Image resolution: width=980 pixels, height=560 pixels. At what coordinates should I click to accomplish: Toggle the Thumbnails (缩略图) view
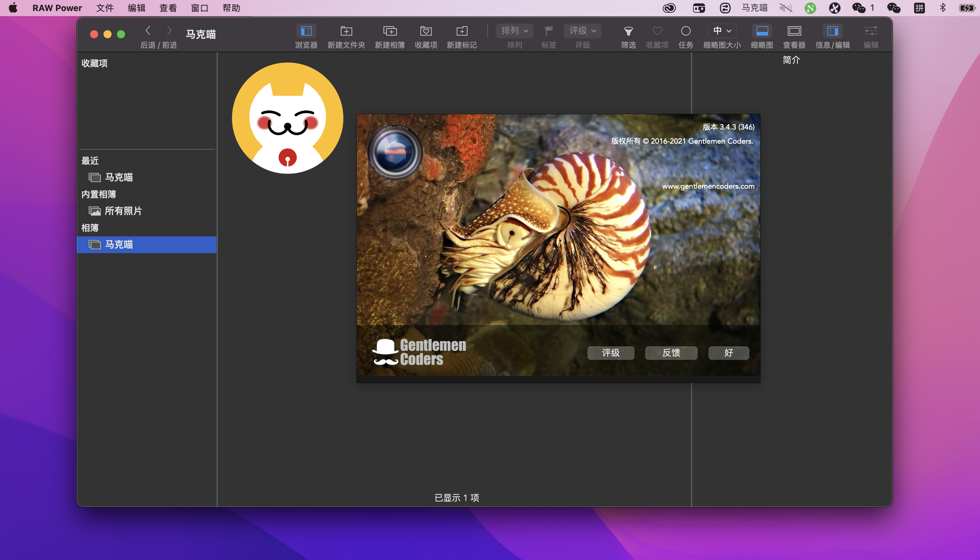tap(762, 31)
